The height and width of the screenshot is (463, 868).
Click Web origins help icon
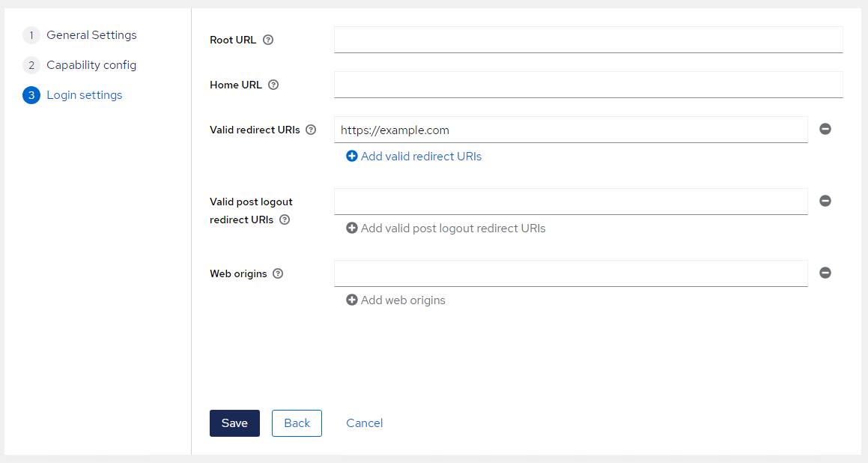[278, 273]
